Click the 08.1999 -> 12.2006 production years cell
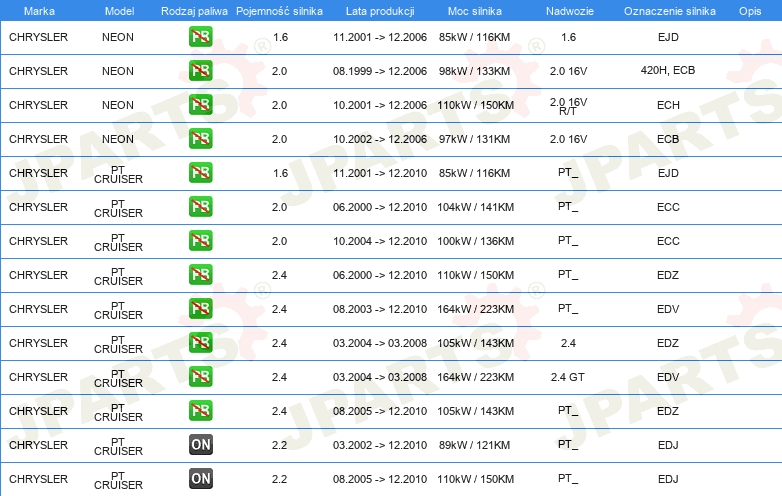The height and width of the screenshot is (496, 782). click(379, 71)
